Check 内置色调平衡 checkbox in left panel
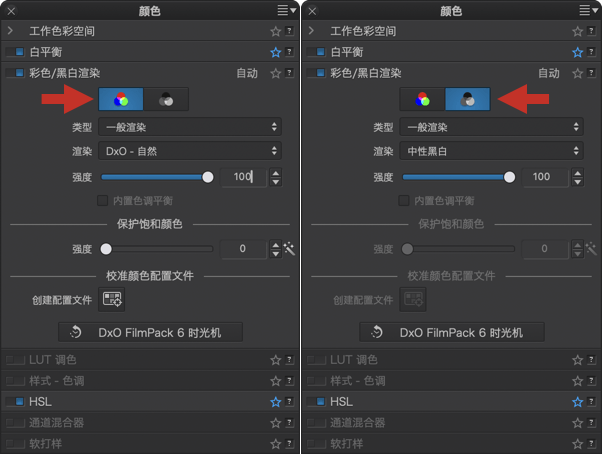Screen dimensions: 602x454 pyautogui.click(x=103, y=200)
